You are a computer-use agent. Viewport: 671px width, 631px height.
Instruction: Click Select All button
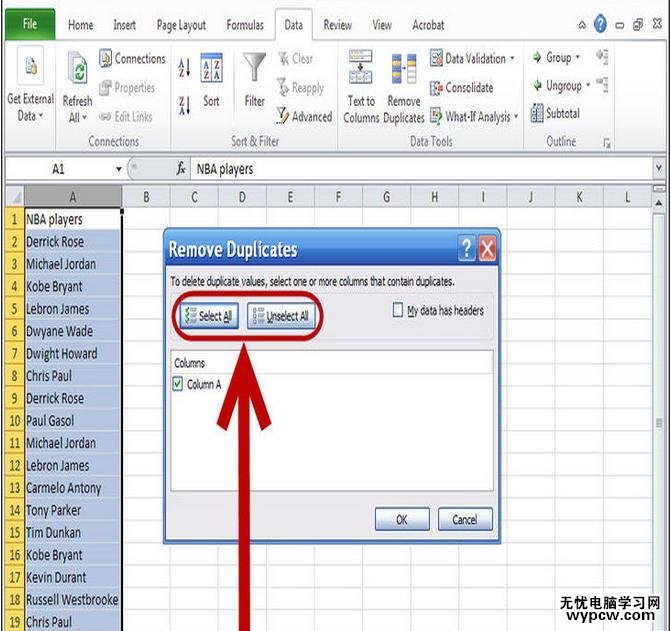pos(209,316)
